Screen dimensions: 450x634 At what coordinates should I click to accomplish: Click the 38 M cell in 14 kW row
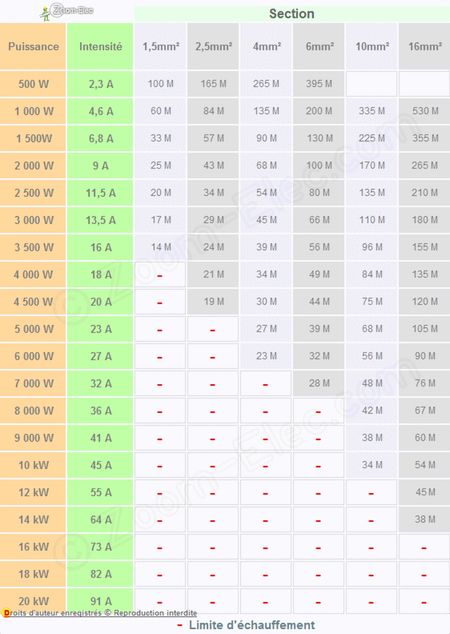425,519
